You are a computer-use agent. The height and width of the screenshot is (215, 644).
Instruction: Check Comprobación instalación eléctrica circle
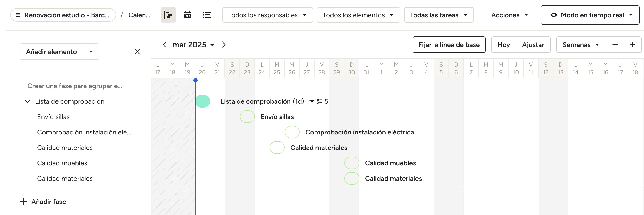tap(292, 132)
